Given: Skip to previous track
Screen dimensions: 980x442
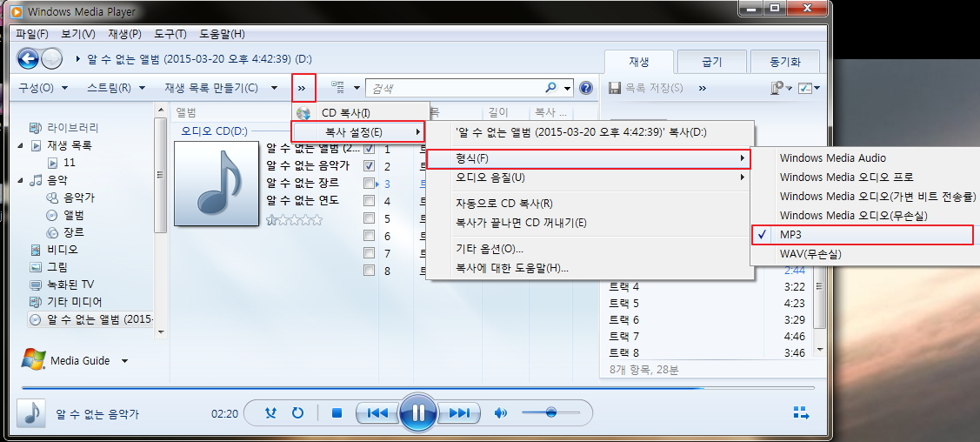Looking at the screenshot, I should (377, 412).
